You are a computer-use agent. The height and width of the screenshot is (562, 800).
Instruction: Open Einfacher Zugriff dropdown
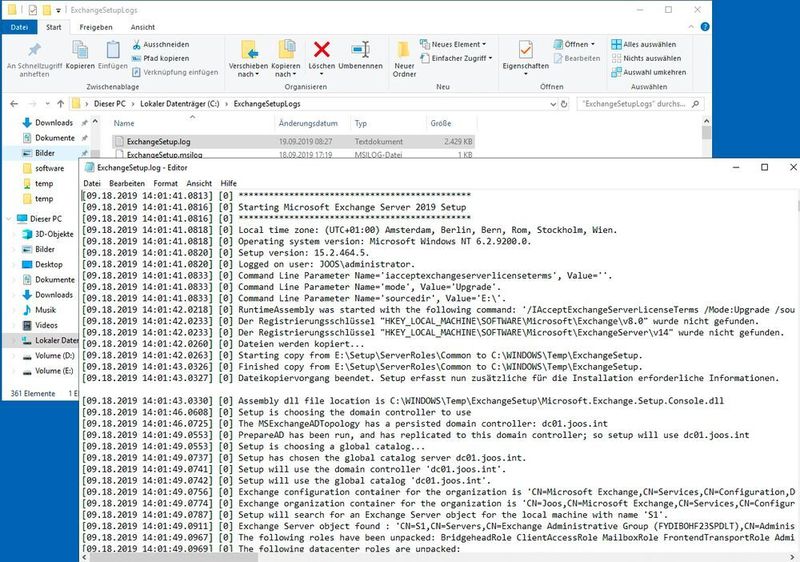point(456,58)
